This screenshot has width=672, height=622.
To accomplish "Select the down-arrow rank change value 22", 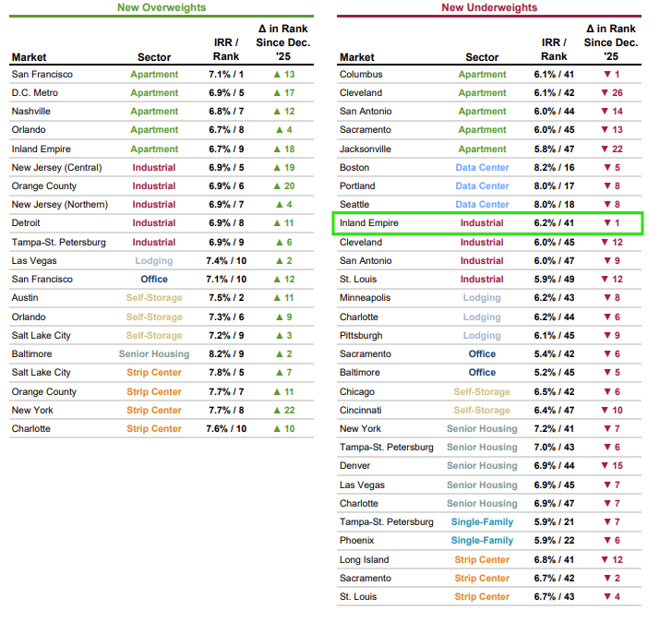I will pos(612,150).
